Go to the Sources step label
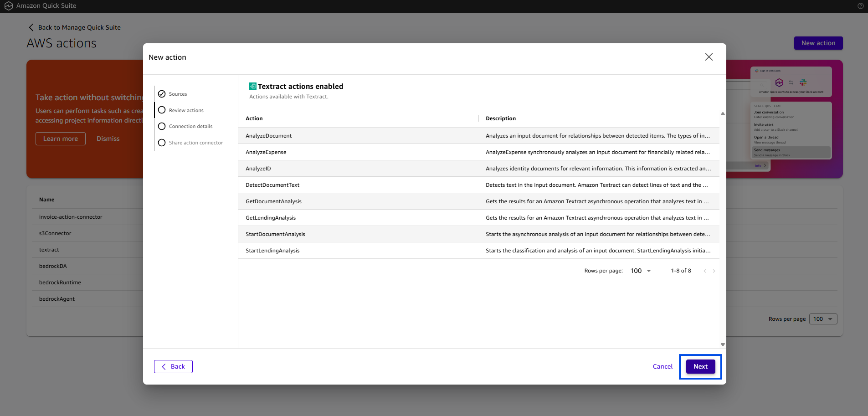 point(178,94)
